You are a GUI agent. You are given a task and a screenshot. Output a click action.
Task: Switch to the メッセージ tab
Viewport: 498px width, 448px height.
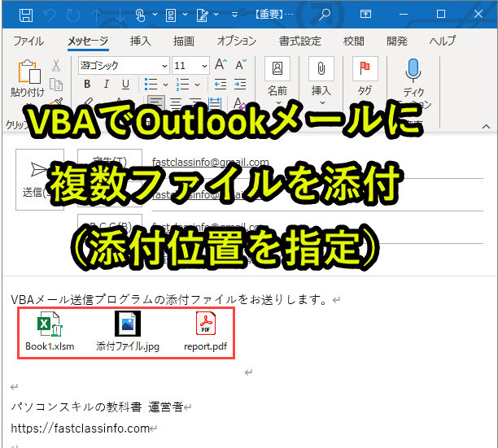[88, 41]
